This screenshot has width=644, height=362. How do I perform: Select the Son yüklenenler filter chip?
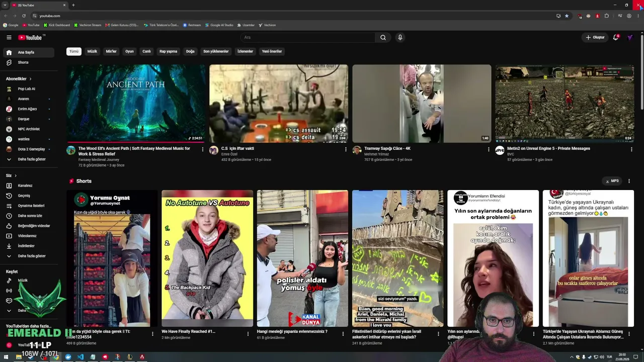216,51
